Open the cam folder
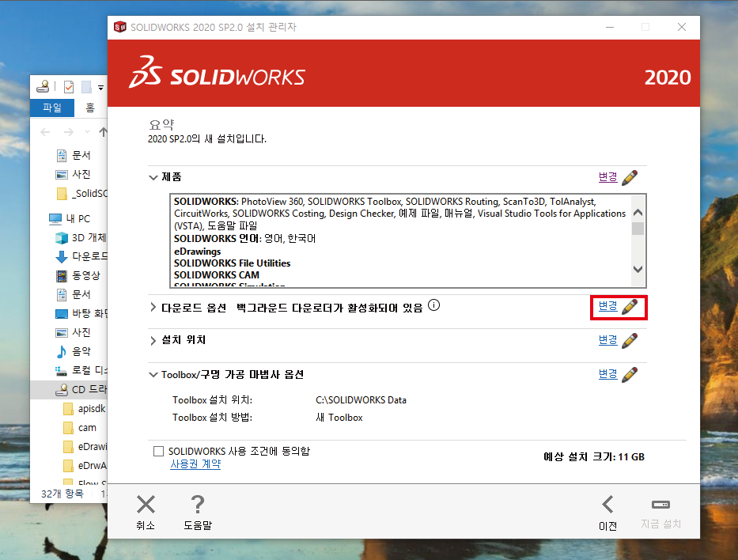This screenshot has height=560, width=738. coord(80,428)
